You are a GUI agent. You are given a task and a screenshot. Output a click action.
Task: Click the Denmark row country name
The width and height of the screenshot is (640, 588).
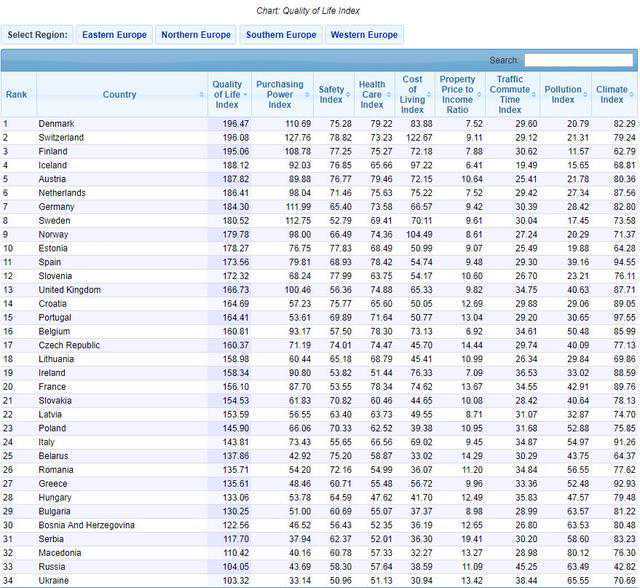[x=57, y=124]
